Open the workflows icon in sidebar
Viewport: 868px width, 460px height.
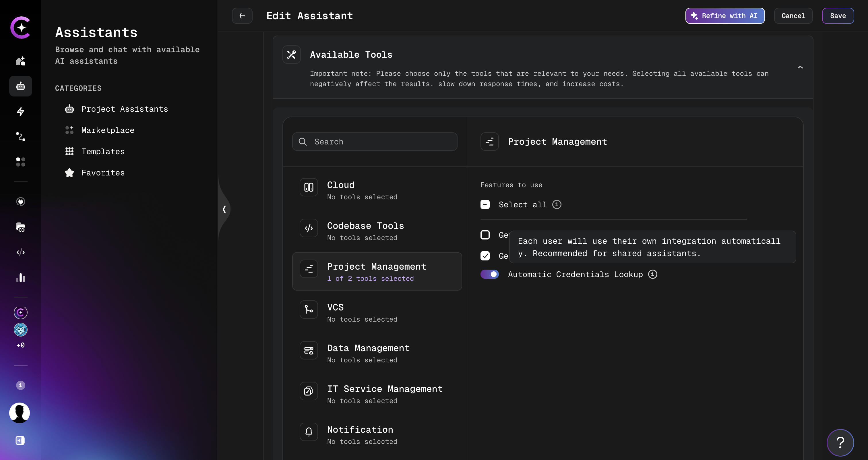pos(21,136)
